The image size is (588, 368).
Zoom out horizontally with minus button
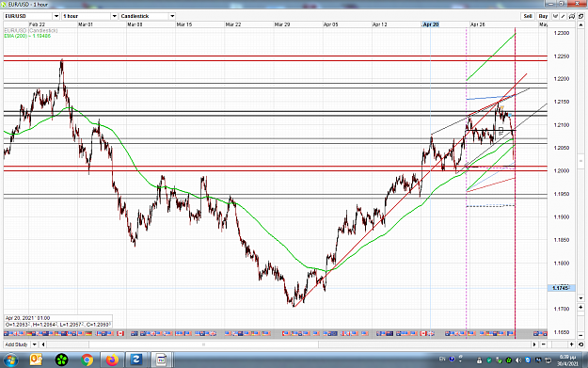544,344
